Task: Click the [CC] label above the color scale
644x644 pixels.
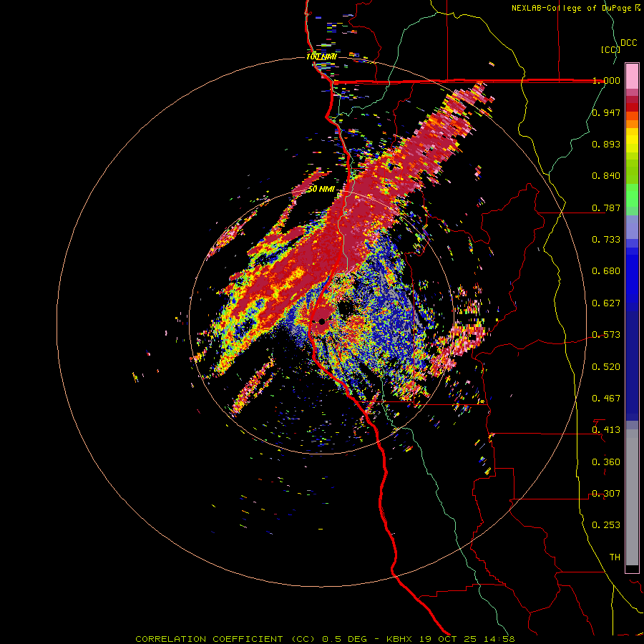Action: coord(610,49)
